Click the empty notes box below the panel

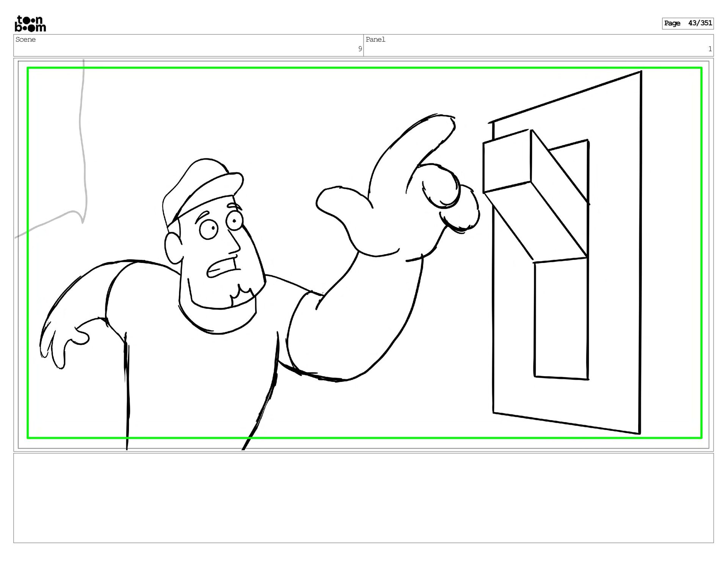(363, 497)
